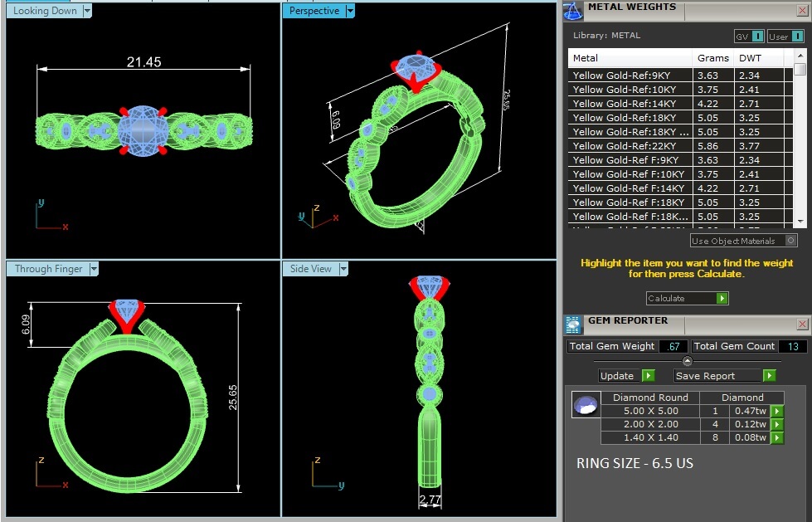The width and height of the screenshot is (812, 522).
Task: Click the green arrow next to Calculate
Action: point(722,298)
